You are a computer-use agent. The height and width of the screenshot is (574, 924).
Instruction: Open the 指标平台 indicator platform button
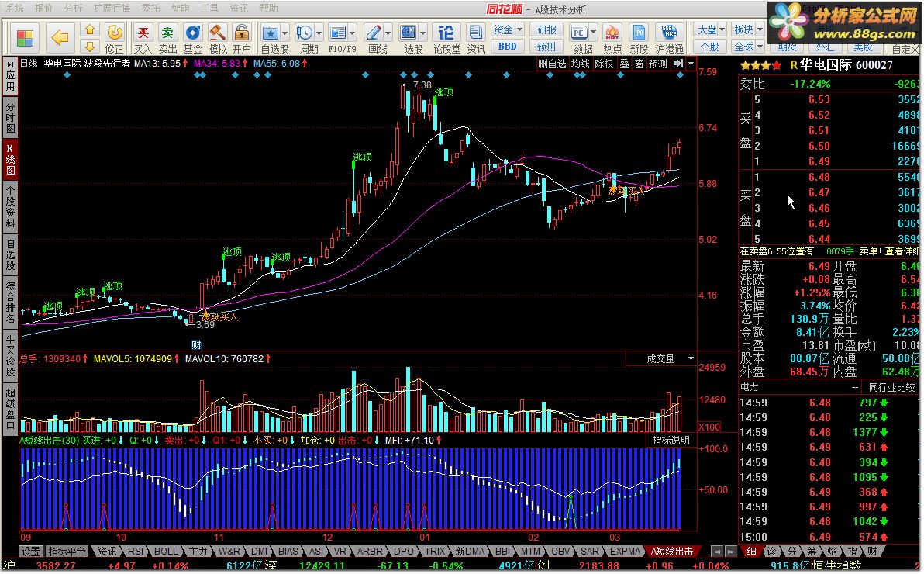click(67, 551)
